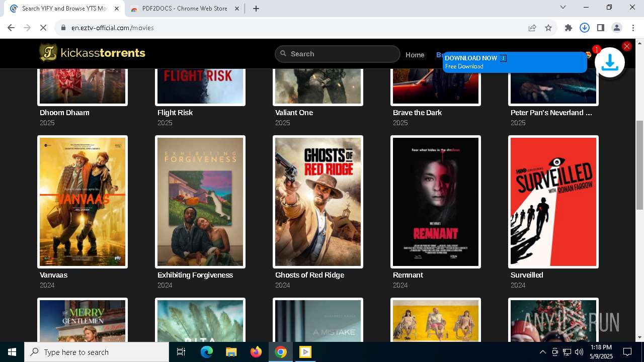Click the Ghosts of Red Ridge title text
644x362 pixels.
pyautogui.click(x=309, y=275)
